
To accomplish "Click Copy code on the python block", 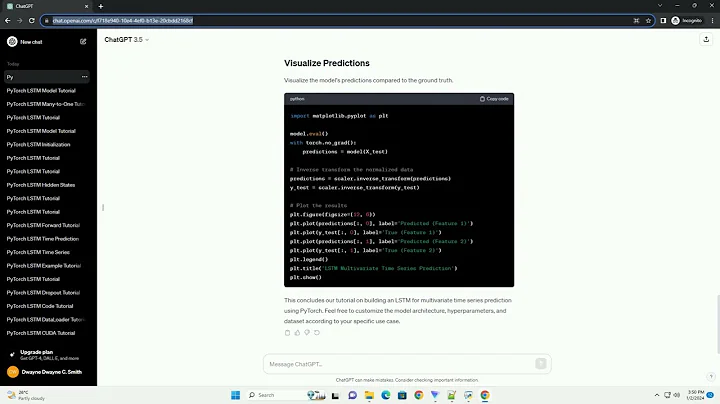I will pyautogui.click(x=494, y=99).
